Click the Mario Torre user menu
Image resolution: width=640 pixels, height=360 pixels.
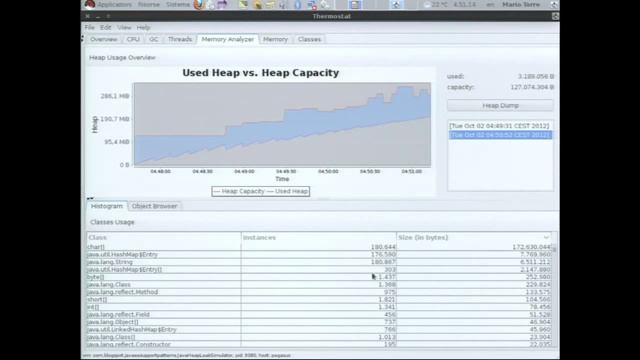[x=521, y=4]
